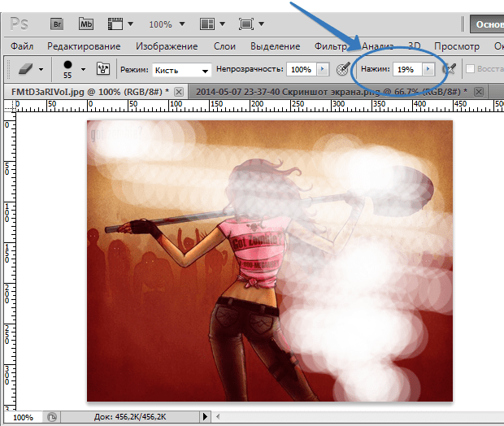This screenshot has height=426, width=504.
Task: Open the brush size 55 preset picker
Action: (67, 69)
